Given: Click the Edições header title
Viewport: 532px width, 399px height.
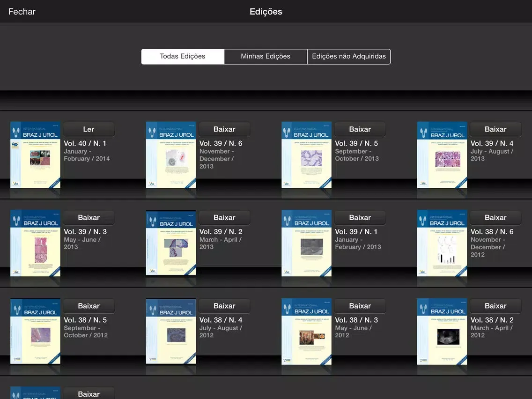Looking at the screenshot, I should 266,12.
